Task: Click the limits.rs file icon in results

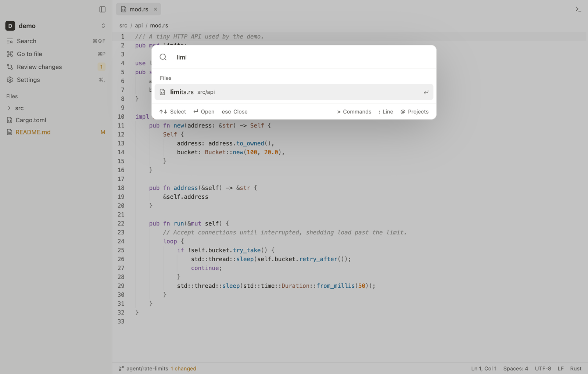Action: click(x=162, y=92)
